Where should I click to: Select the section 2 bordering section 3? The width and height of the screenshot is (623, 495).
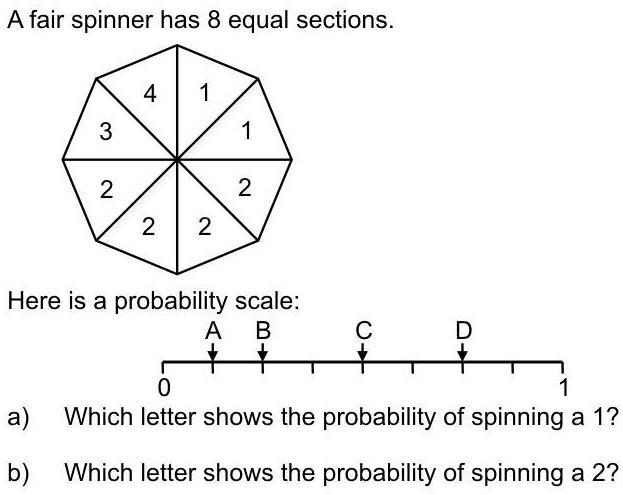105,190
